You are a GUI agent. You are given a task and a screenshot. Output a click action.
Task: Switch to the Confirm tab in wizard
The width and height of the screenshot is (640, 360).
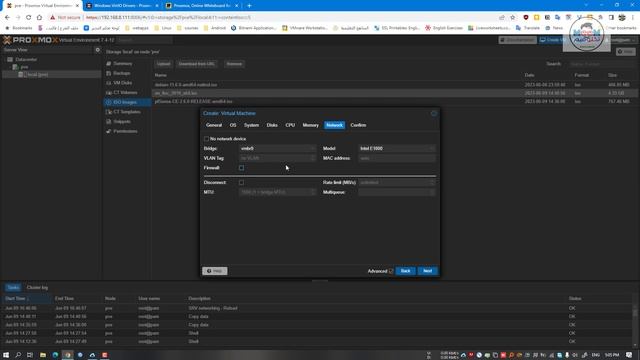[x=358, y=125]
